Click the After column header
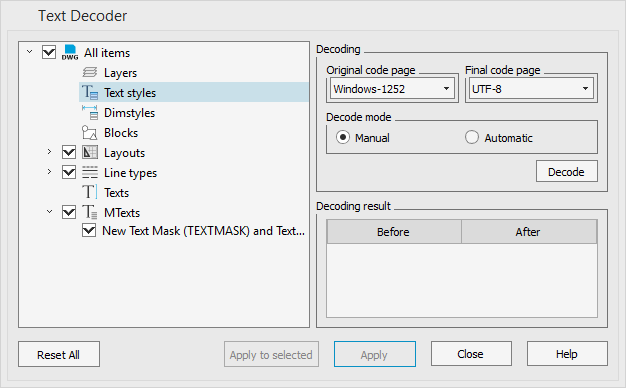The image size is (626, 388). pyautogui.click(x=529, y=232)
